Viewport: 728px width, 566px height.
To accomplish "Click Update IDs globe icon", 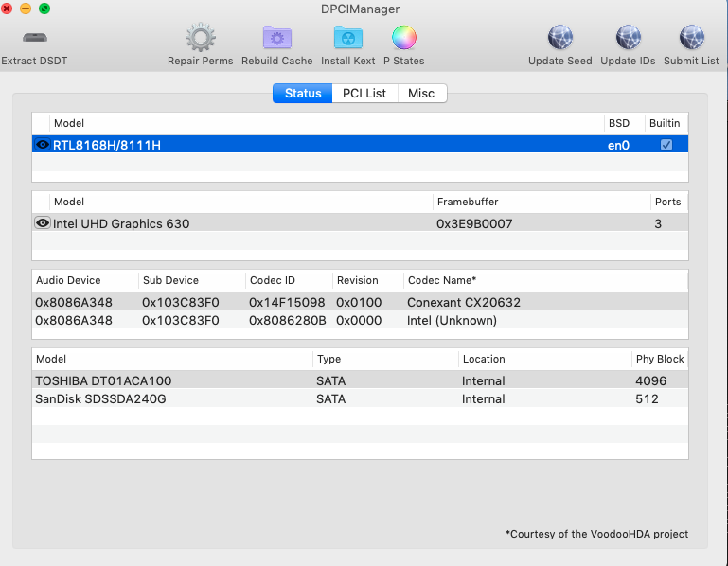I will point(629,37).
